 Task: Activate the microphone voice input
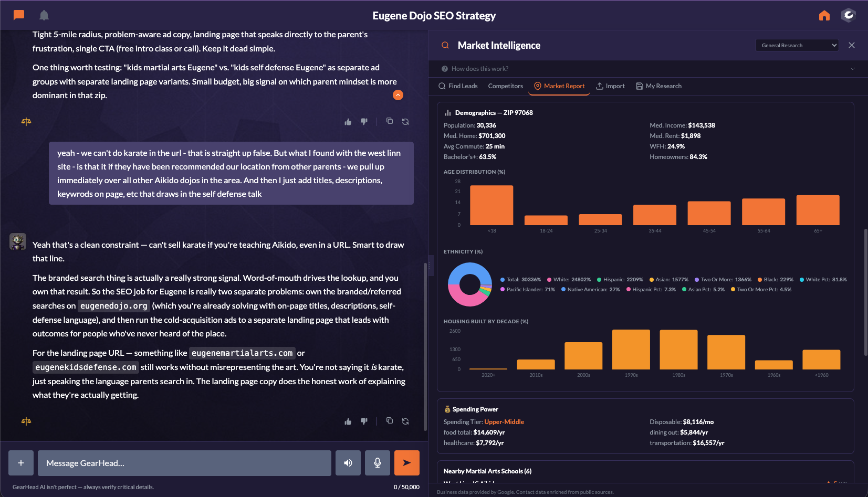tap(378, 463)
